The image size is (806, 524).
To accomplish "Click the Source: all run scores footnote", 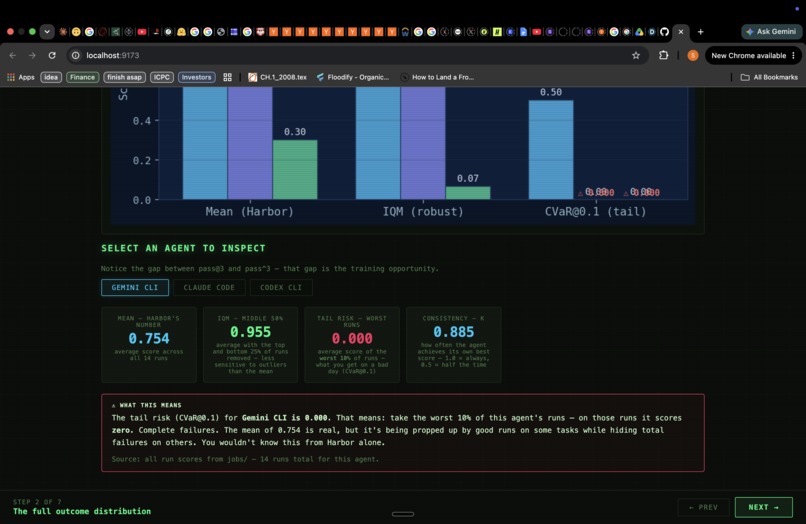I will pyautogui.click(x=245, y=459).
